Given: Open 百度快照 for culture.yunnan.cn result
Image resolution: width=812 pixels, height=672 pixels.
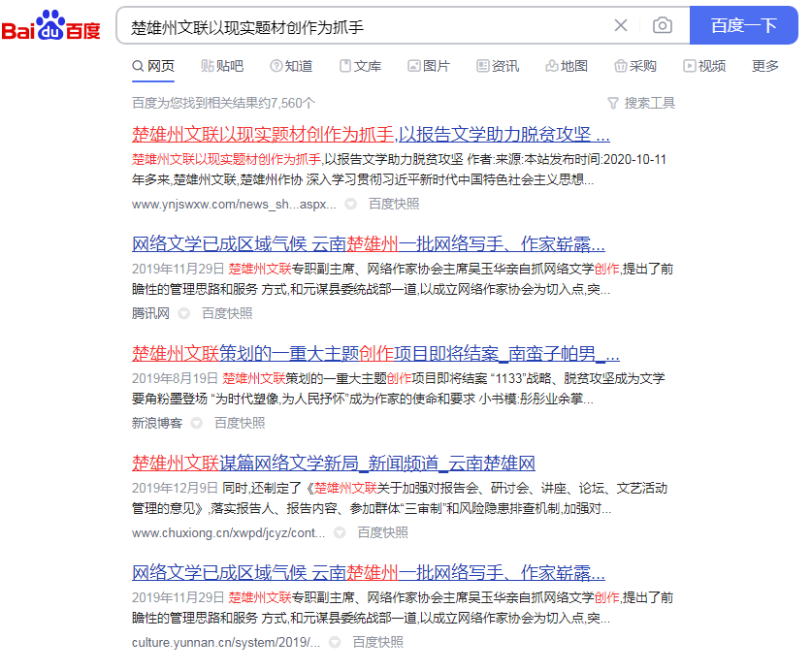Looking at the screenshot, I should (x=378, y=642).
